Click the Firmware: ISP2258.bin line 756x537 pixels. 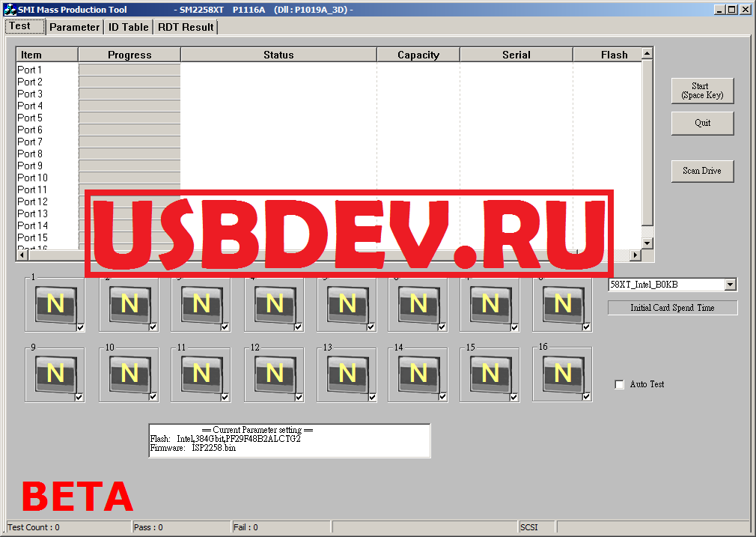click(193, 448)
